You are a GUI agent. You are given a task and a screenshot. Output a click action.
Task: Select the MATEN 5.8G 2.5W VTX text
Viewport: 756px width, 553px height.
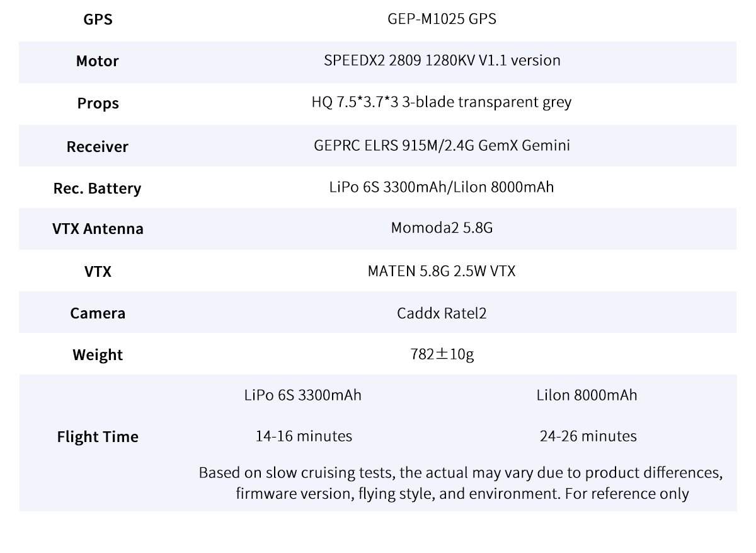click(442, 271)
